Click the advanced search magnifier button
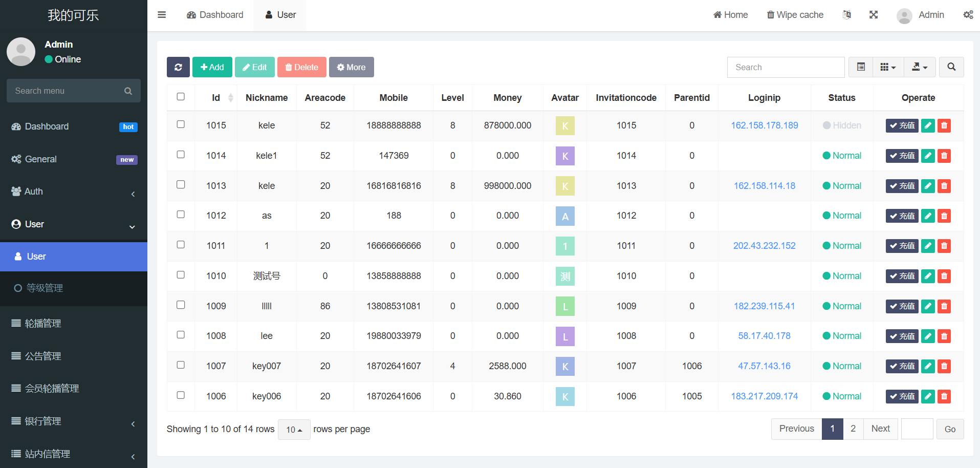The image size is (980, 468). click(x=951, y=67)
